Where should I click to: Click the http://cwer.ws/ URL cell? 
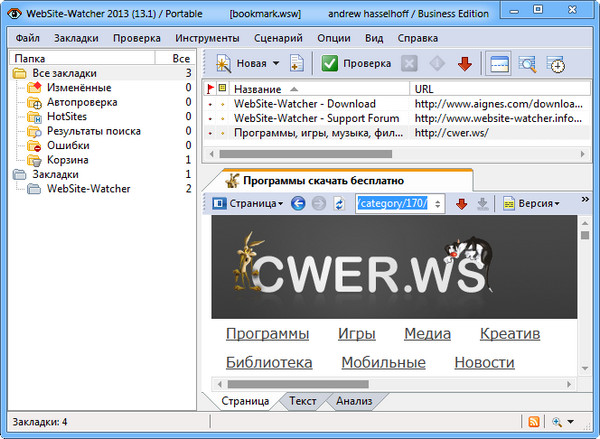pos(452,133)
